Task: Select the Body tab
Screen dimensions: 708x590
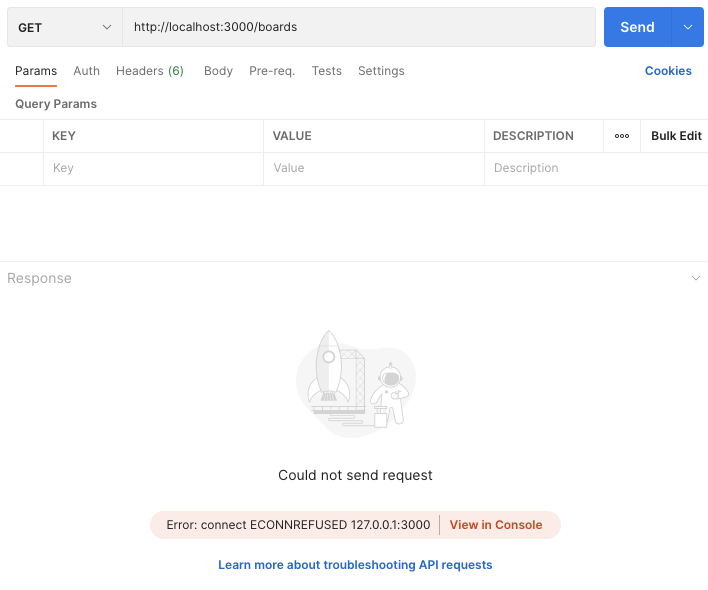Action: (x=219, y=71)
